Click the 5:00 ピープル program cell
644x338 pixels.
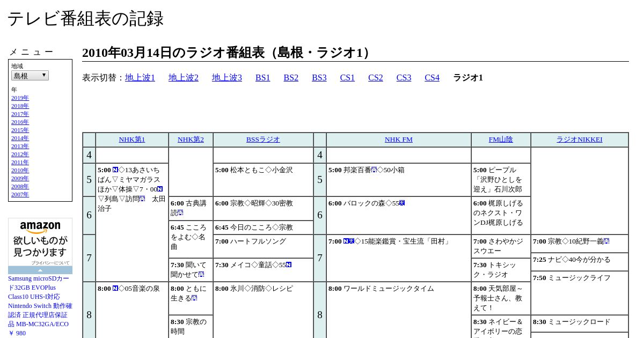(501, 180)
